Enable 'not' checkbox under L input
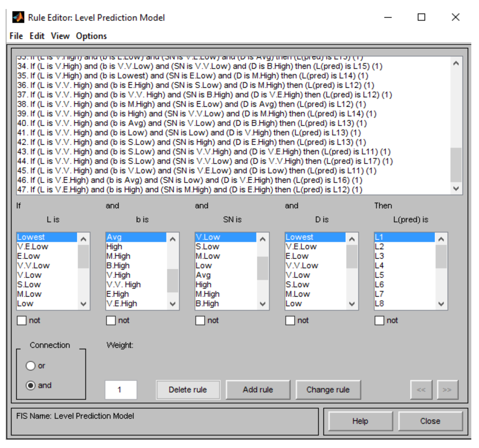 point(22,321)
